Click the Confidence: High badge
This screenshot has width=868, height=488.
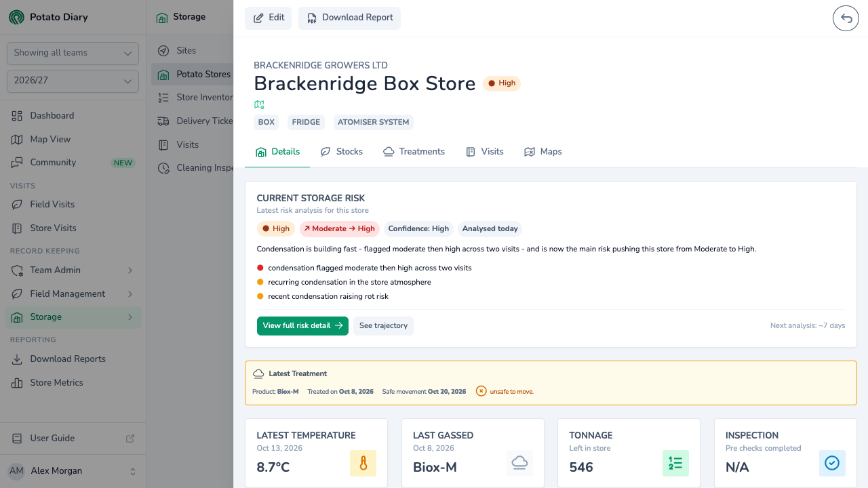point(418,229)
